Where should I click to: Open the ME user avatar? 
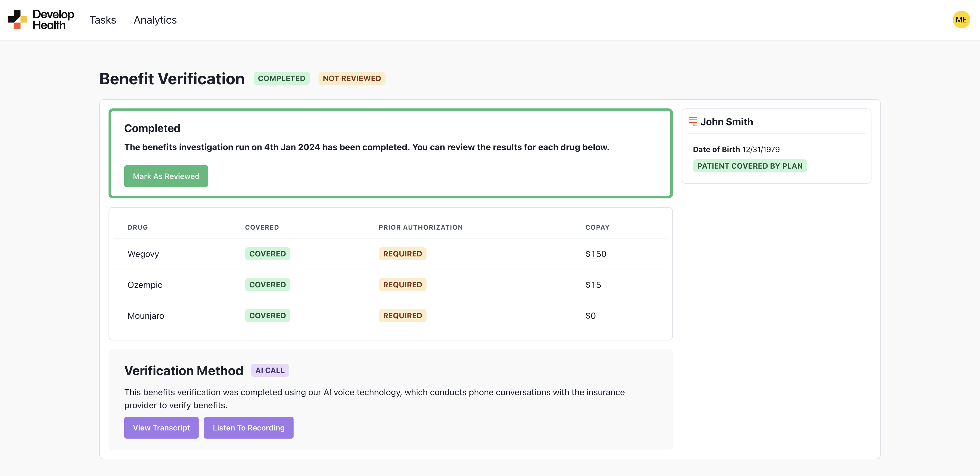(961, 20)
